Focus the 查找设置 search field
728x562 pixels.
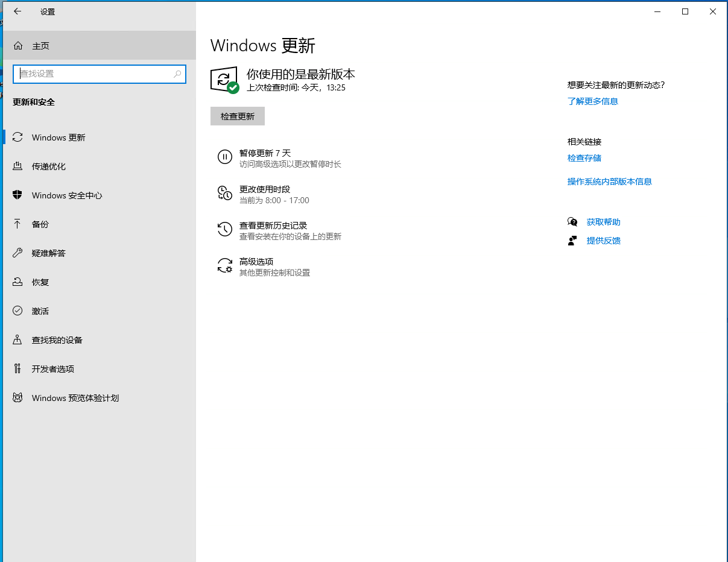click(100, 74)
